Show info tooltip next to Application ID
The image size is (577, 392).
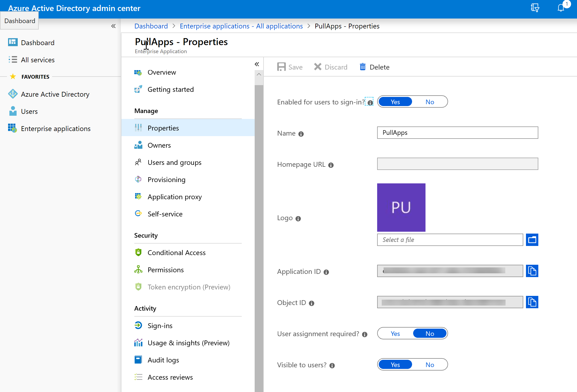click(x=326, y=272)
